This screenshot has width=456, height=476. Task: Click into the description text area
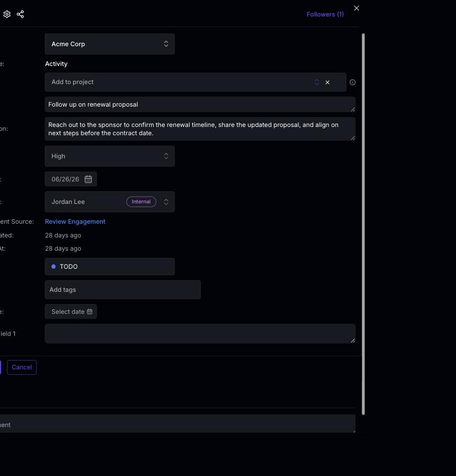[200, 129]
